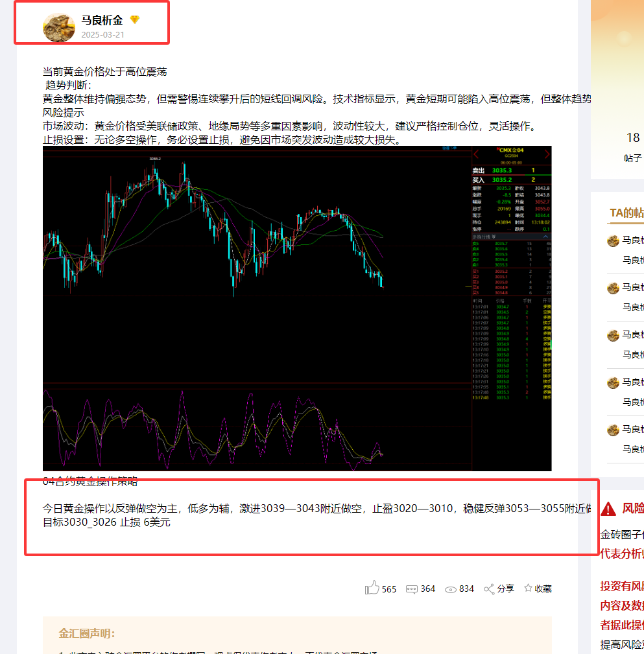Screen dimensions: 644x654
Task: Share the post using the 分享 icon
Action: [x=489, y=589]
